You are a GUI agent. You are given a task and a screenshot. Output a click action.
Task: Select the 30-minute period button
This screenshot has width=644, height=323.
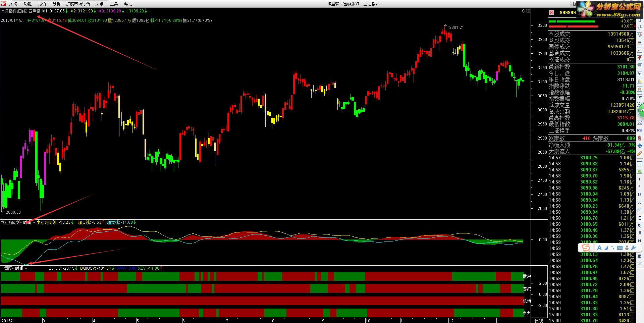[x=640, y=202]
